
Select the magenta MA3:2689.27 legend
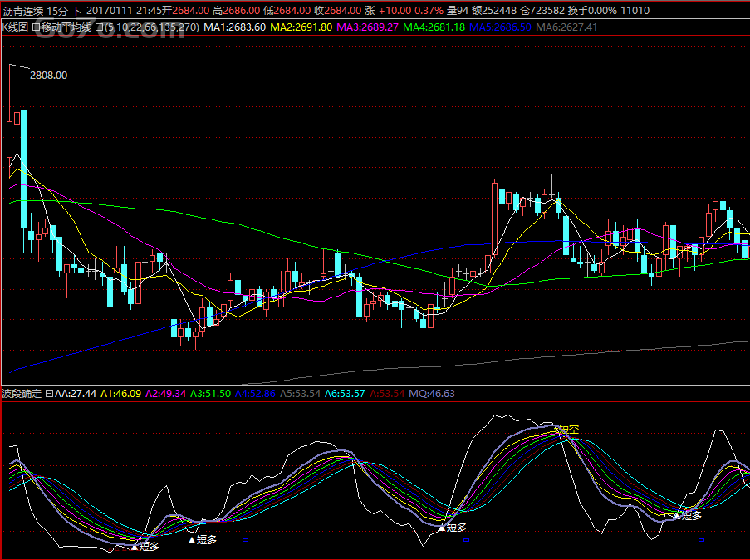click(368, 27)
